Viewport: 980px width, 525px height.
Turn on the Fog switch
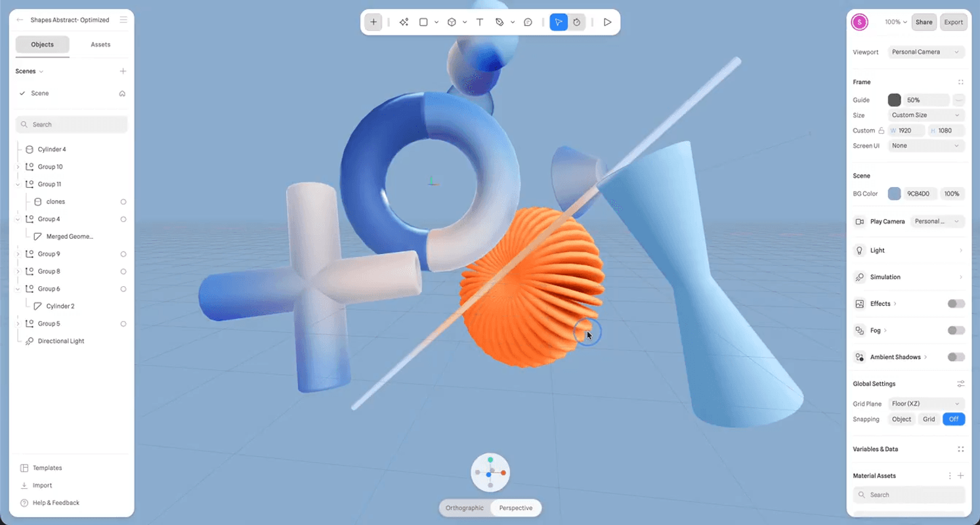coord(956,331)
